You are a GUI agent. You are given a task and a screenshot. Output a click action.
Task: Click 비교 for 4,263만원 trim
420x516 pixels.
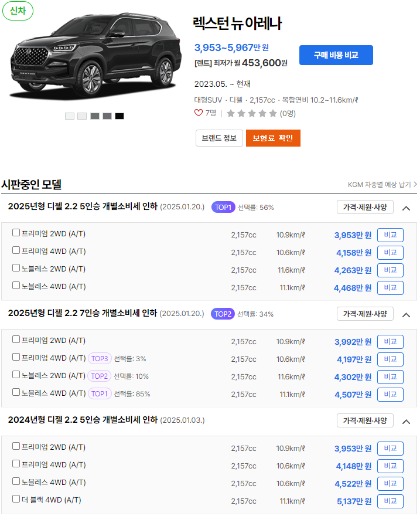[390, 270]
